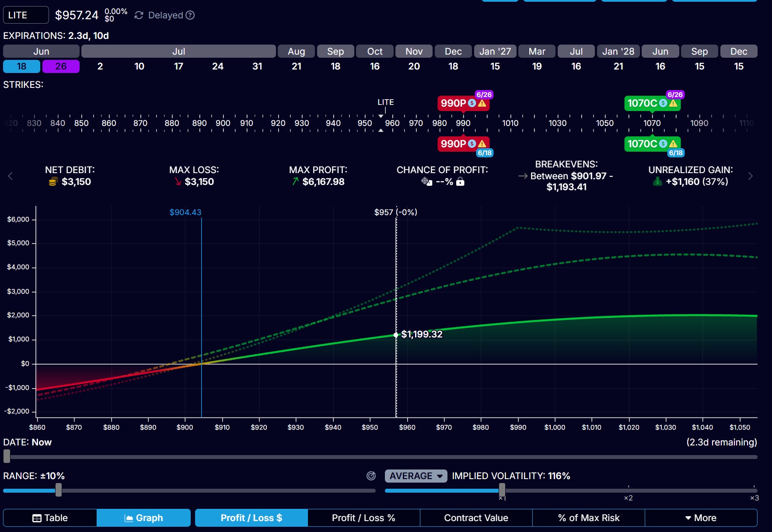The height and width of the screenshot is (532, 772).
Task: Click the implied volatility reset target icon
Action: click(x=371, y=476)
